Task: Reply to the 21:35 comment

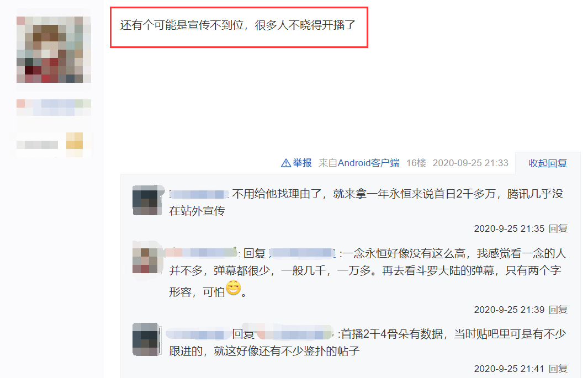Action: [558, 228]
